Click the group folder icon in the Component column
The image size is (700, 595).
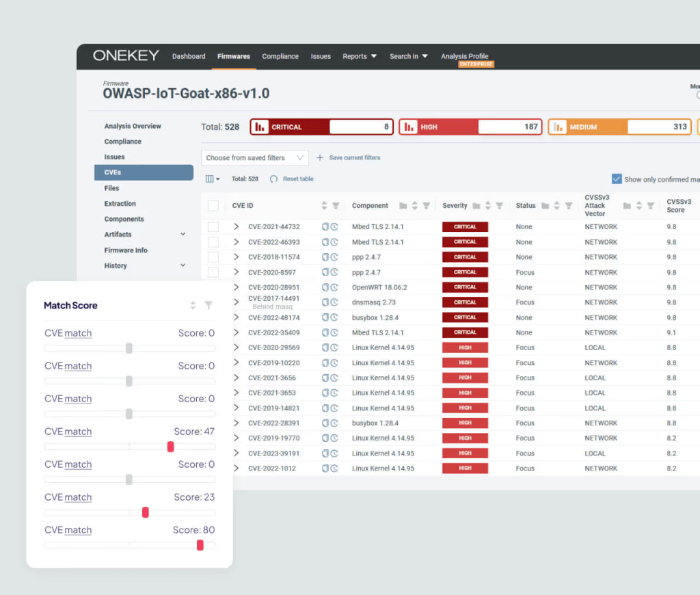(x=403, y=206)
